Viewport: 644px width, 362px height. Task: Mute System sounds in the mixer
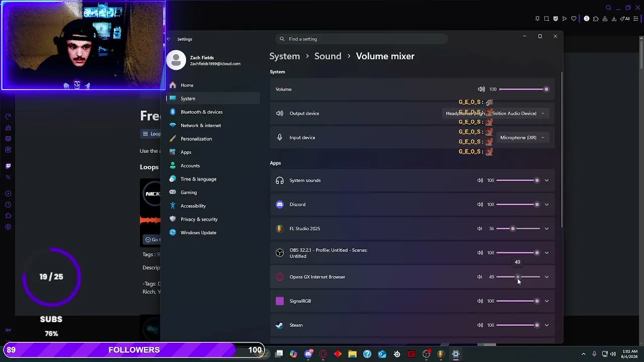[480, 180]
